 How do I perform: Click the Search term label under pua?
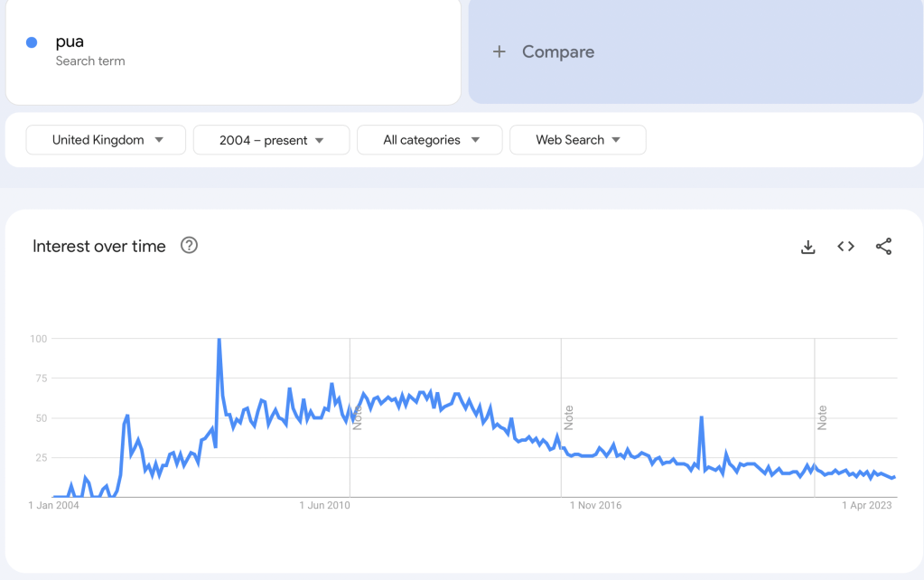pyautogui.click(x=90, y=61)
